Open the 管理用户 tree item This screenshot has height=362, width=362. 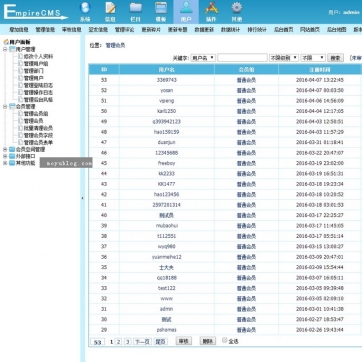tap(33, 78)
